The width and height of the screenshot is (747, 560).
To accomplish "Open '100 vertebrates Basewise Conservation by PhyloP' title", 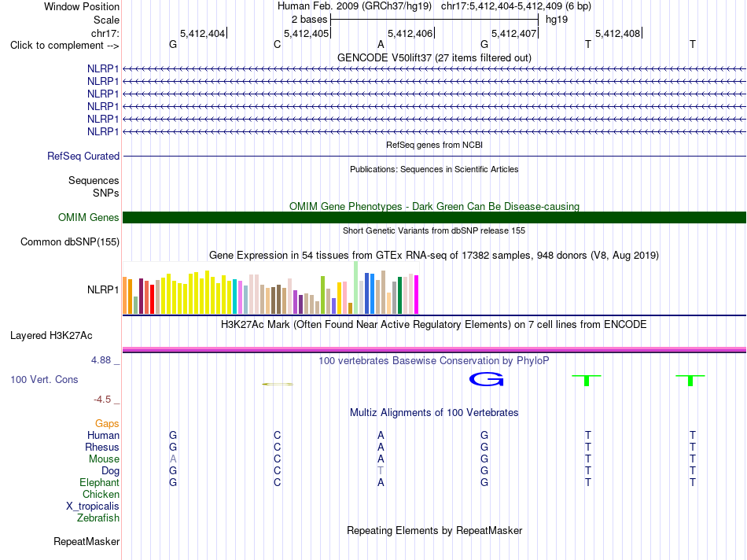I will tap(434, 361).
